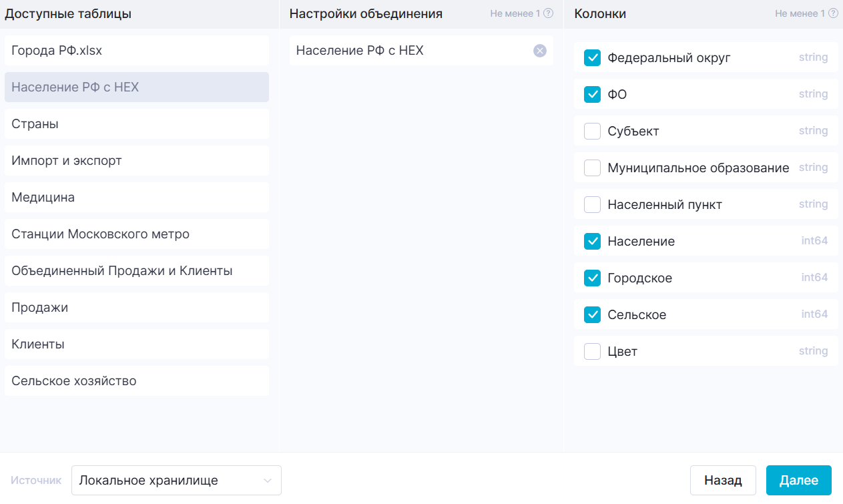The width and height of the screenshot is (843, 504).
Task: Select the Страны table
Action: pyautogui.click(x=136, y=124)
